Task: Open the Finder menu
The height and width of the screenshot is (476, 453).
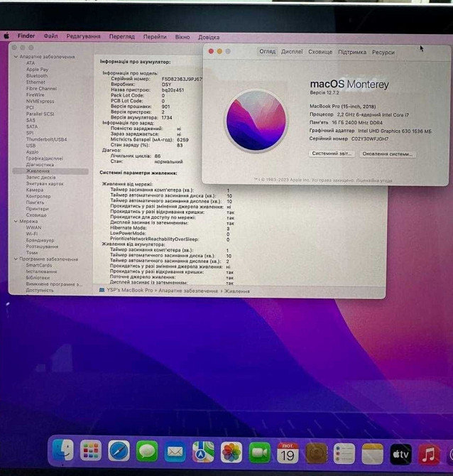Action: pyautogui.click(x=26, y=36)
